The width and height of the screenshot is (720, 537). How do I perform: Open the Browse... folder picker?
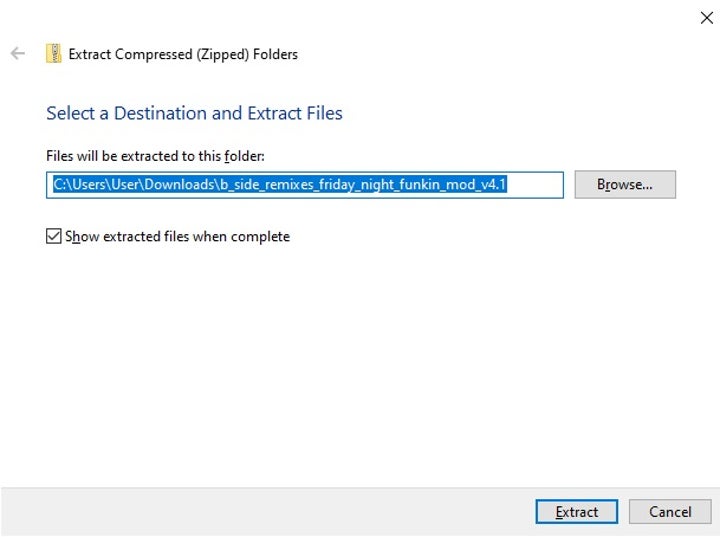pos(624,184)
